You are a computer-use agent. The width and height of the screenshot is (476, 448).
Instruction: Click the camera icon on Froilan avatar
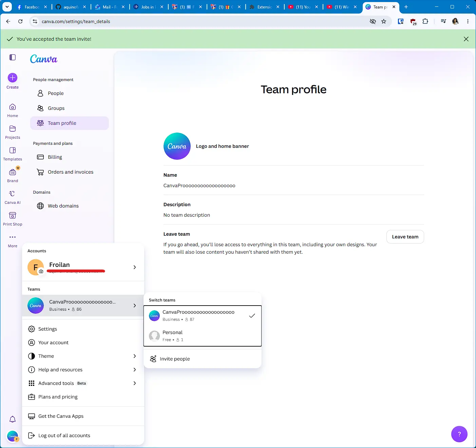(x=41, y=272)
